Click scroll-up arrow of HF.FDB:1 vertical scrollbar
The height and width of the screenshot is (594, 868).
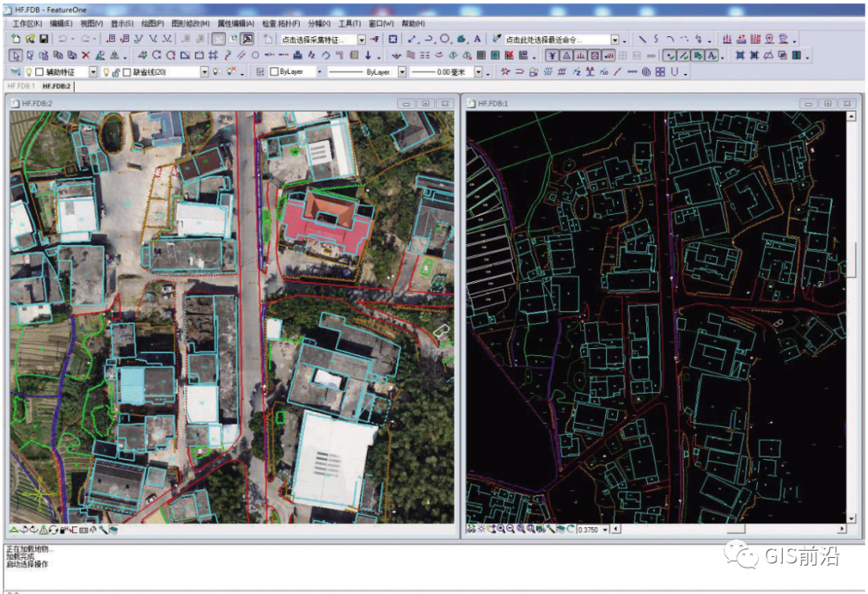coord(851,116)
